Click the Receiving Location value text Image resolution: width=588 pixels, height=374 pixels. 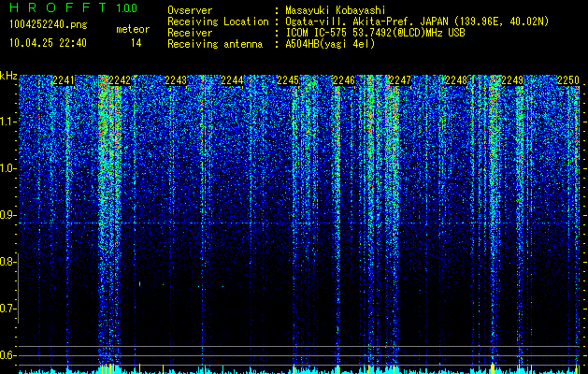(x=417, y=22)
